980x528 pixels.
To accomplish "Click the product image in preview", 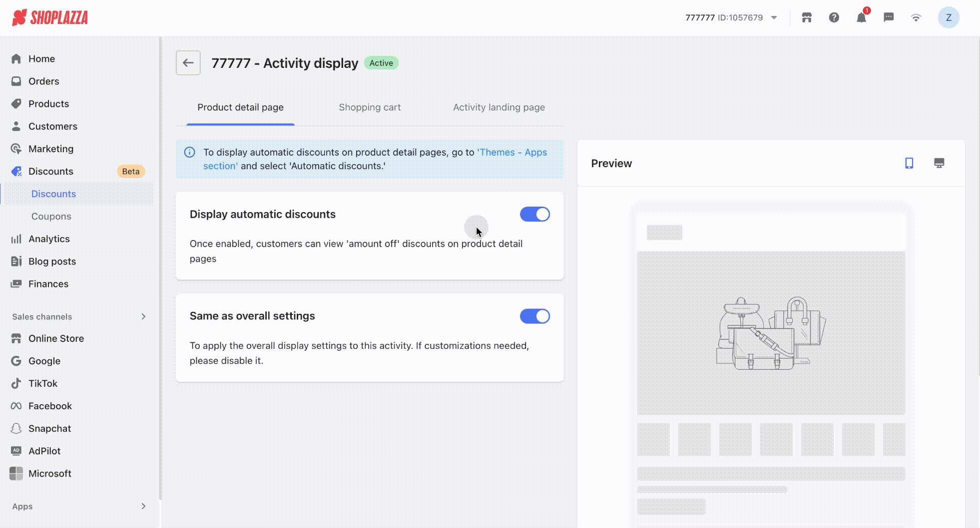I will click(771, 333).
